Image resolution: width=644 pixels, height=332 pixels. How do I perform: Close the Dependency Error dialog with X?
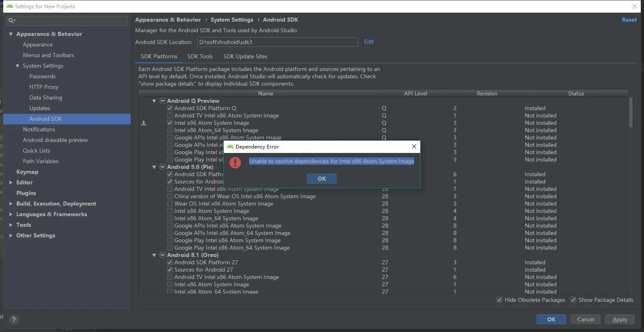[414, 146]
